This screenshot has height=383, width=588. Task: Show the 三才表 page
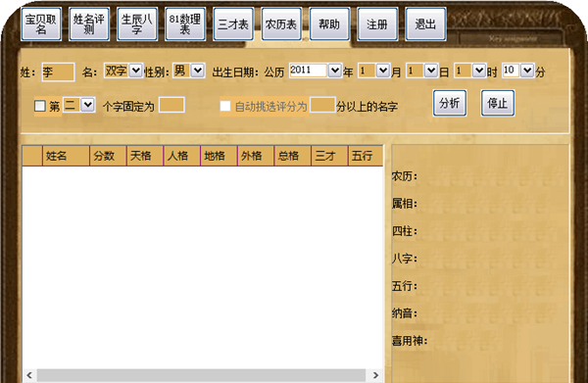[233, 24]
